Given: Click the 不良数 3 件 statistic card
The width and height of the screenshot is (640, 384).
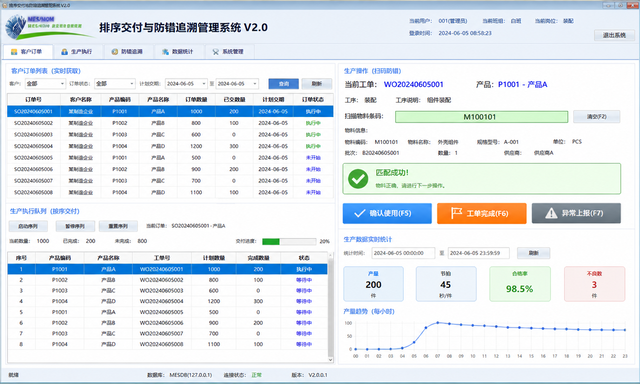Looking at the screenshot, I should (x=594, y=284).
